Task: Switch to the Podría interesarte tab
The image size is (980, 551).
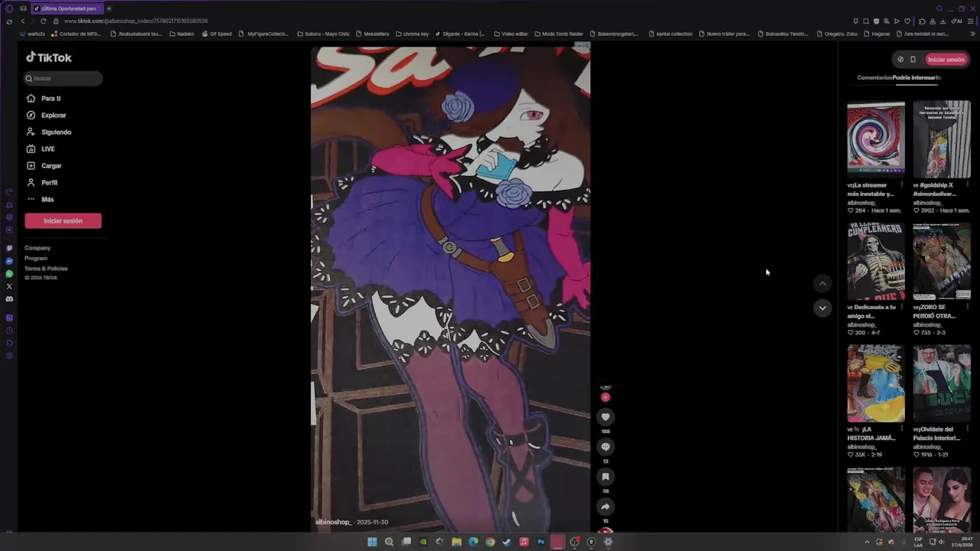Action: (x=916, y=77)
